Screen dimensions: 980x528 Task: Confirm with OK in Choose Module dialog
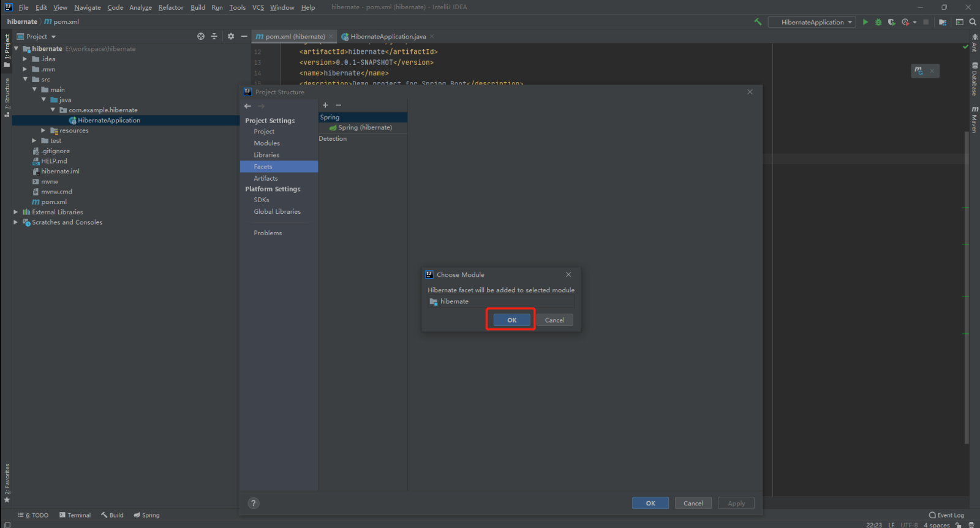(511, 320)
